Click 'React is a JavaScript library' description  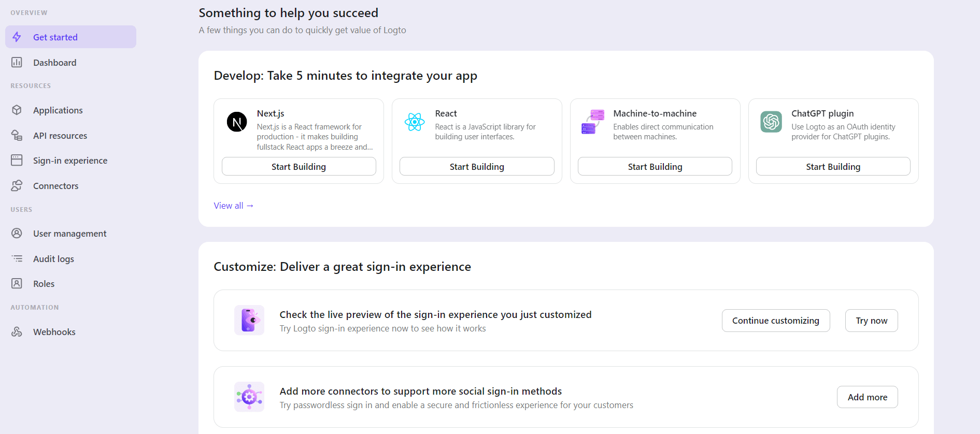pos(485,132)
